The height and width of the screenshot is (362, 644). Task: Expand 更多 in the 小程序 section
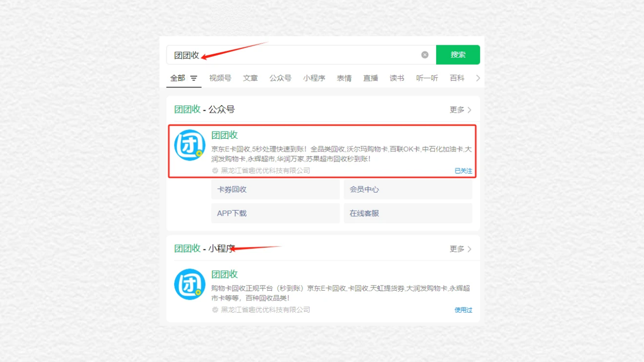[460, 249]
